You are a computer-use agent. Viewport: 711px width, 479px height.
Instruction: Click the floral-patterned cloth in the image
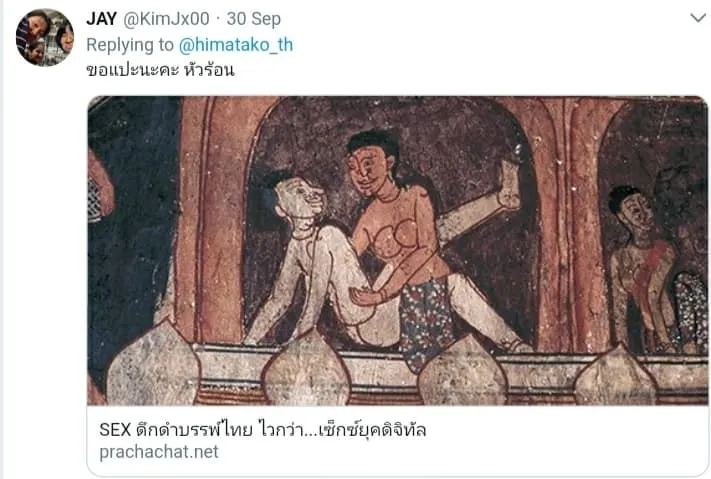[x=425, y=322]
